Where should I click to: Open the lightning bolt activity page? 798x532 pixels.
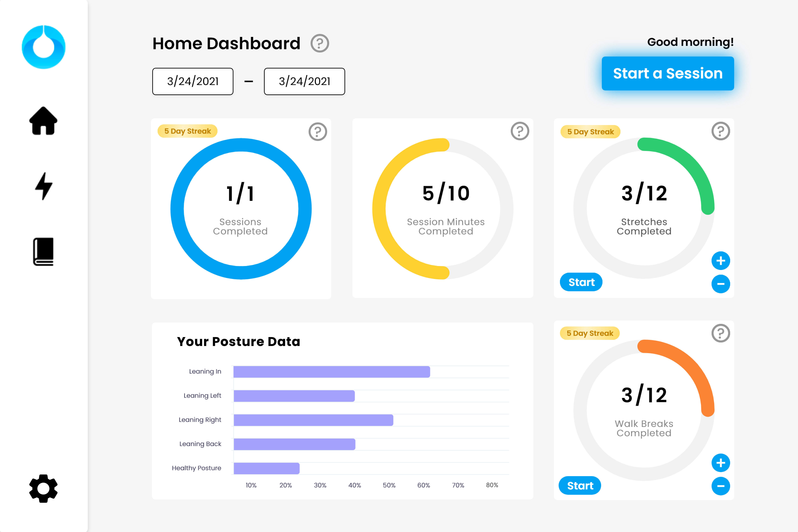tap(44, 186)
